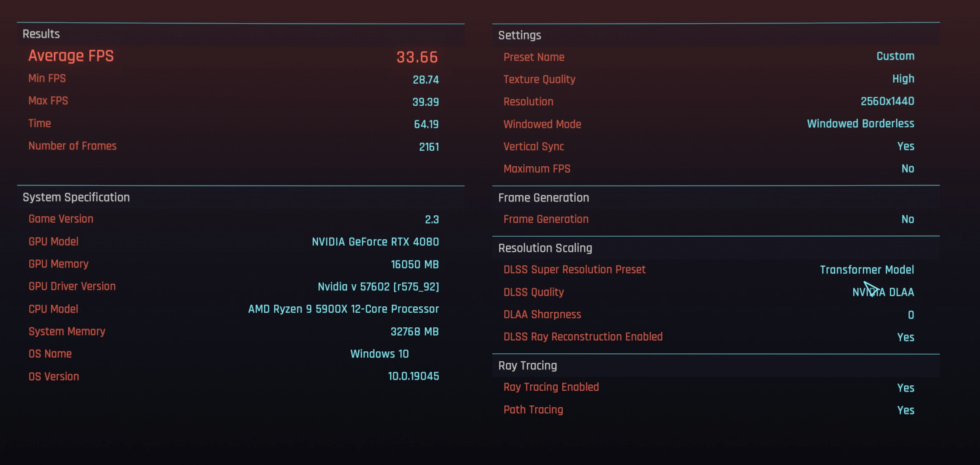Click the Results section header
980x465 pixels.
(x=41, y=34)
